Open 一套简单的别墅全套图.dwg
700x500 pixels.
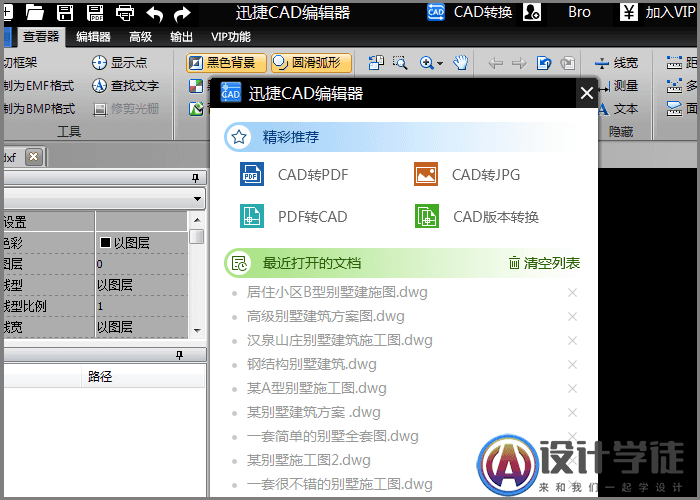pyautogui.click(x=333, y=436)
